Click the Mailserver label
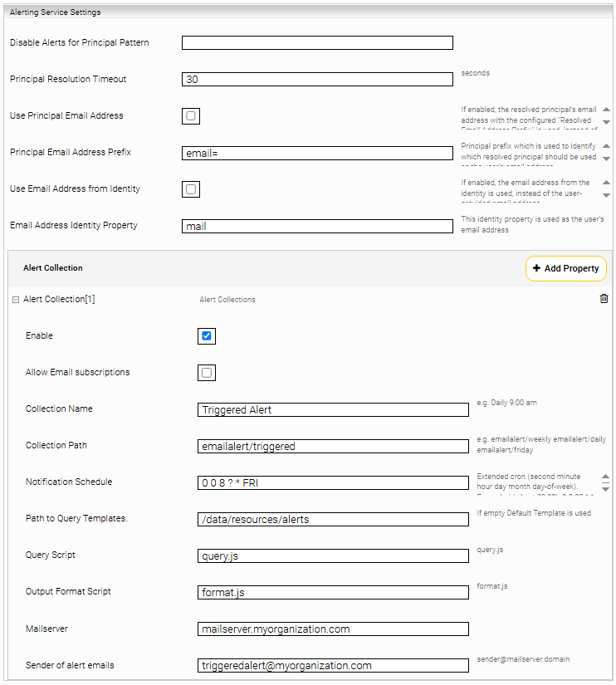The image size is (616, 685). click(x=46, y=629)
